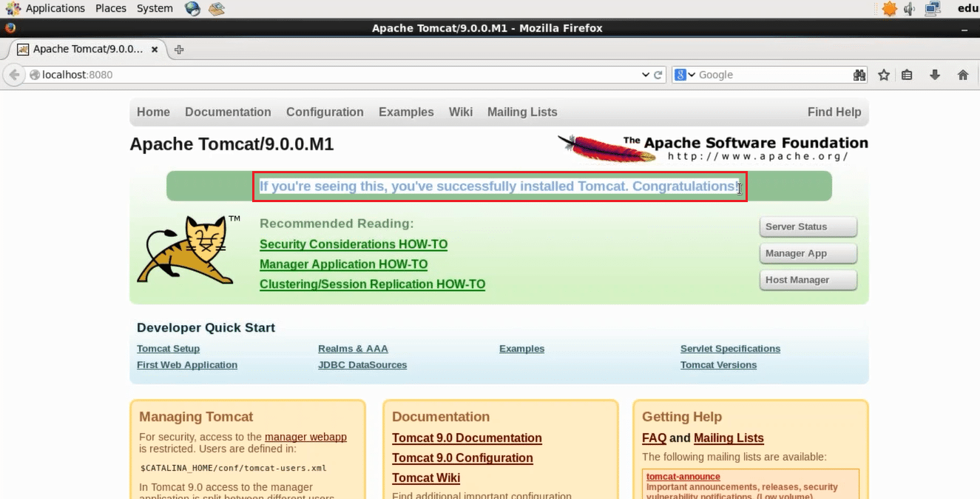Go to the Firefox home page icon
Viewport: 980px width, 499px height.
[963, 75]
